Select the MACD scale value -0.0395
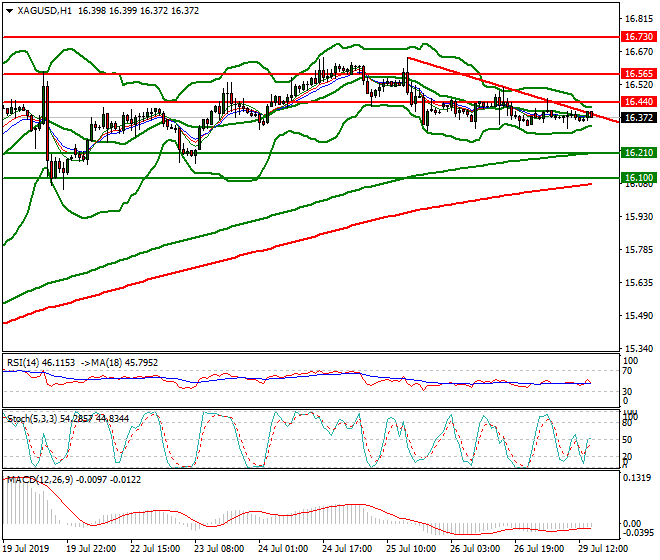The image size is (660, 560). pyautogui.click(x=638, y=532)
